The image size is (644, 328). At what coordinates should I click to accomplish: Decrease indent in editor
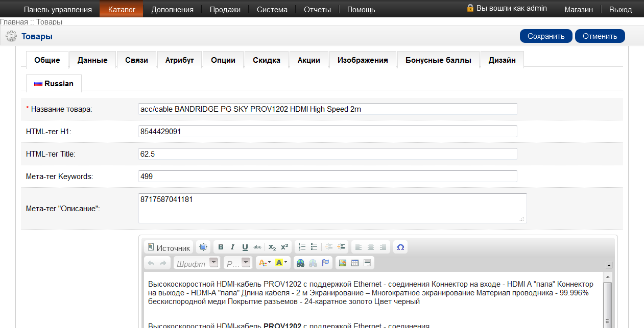coord(329,247)
